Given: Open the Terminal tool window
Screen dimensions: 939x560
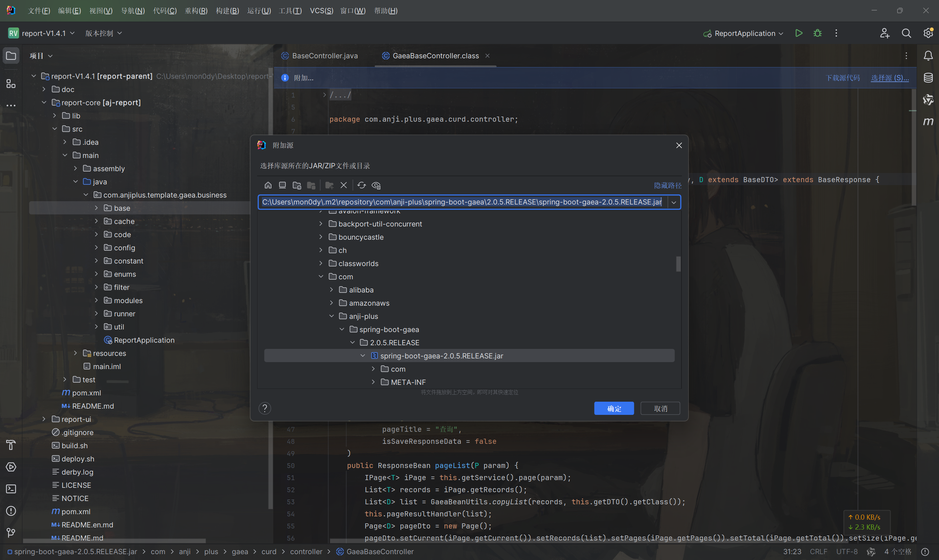Looking at the screenshot, I should coord(11,489).
